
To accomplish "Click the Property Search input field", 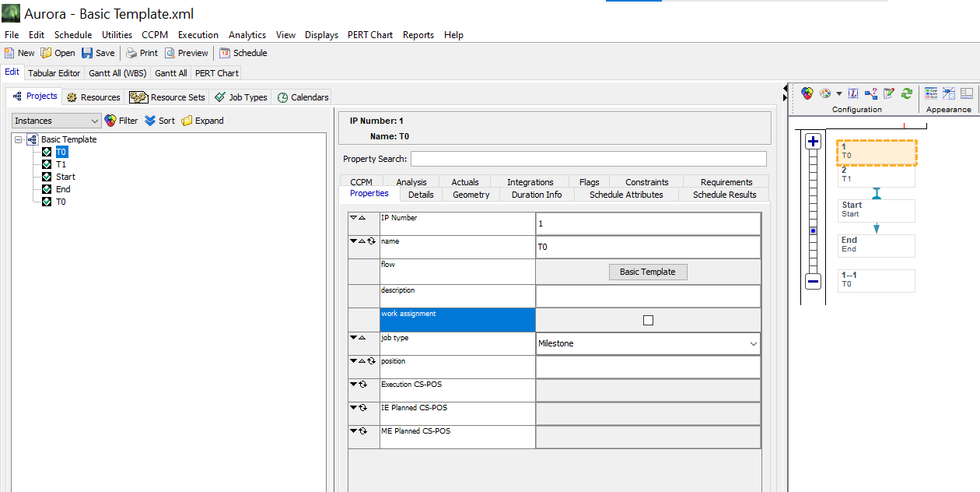I will point(588,159).
